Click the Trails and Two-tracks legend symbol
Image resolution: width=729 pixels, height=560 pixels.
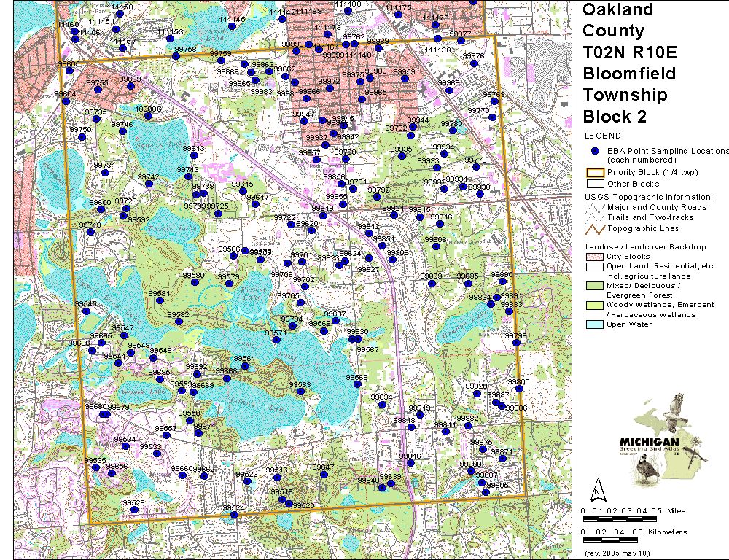tap(595, 218)
